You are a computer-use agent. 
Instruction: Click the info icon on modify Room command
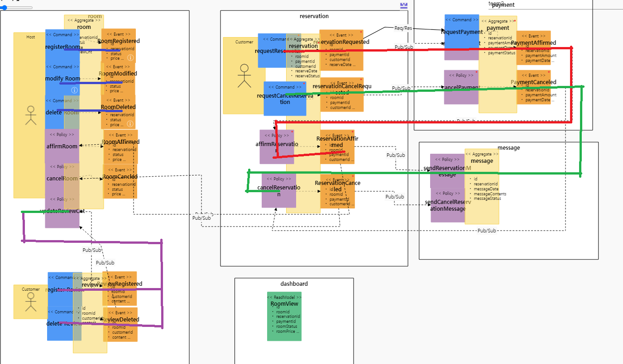pyautogui.click(x=74, y=90)
